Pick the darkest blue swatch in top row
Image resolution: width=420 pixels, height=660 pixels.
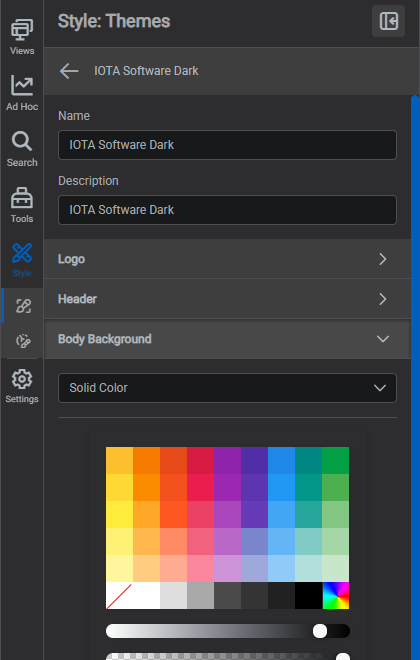pos(282,460)
